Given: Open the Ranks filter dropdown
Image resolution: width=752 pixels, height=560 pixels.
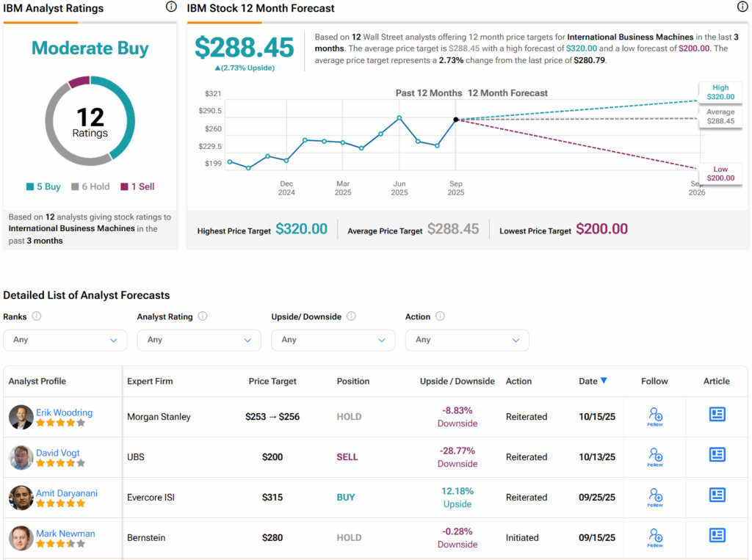Looking at the screenshot, I should click(x=65, y=340).
